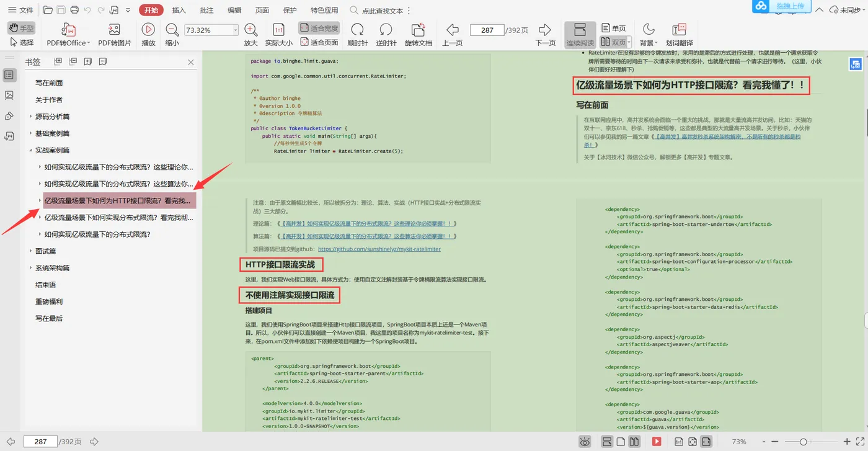Viewport: 868px width, 451px height.
Task: Expand the 源码分析篇 bookmark node
Action: click(31, 117)
